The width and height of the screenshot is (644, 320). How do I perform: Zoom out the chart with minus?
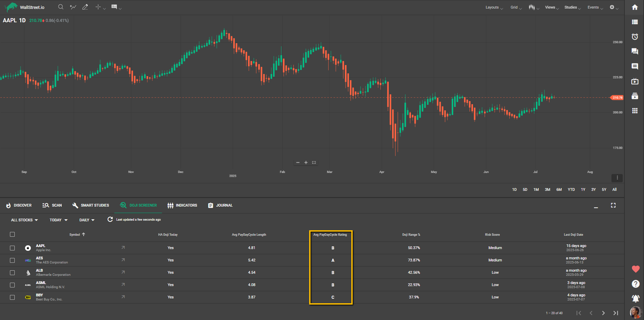click(297, 162)
